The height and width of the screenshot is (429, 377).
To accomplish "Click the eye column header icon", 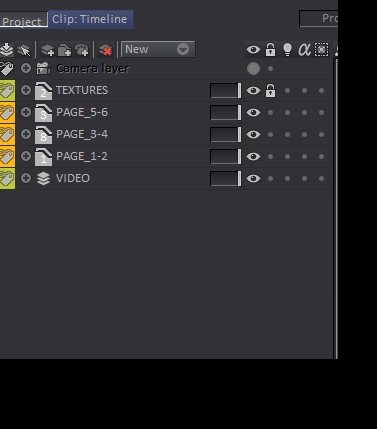I will coord(253,50).
